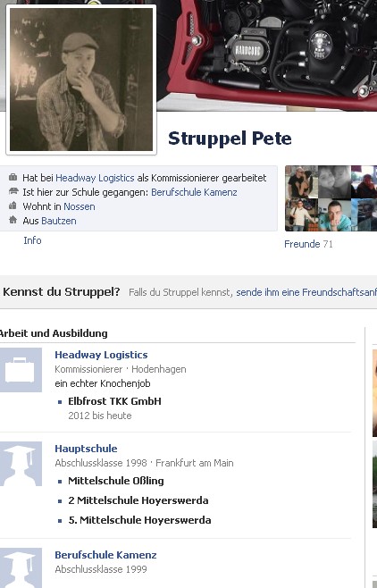Click the graduation cap icon beside Hauptschule
The height and width of the screenshot is (588, 377).
(x=20, y=464)
